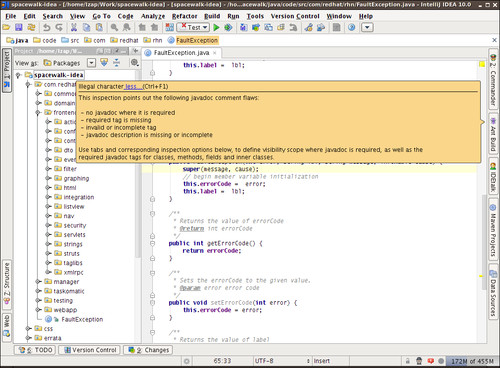Click the Save All disk icon
This screenshot has height=368, width=500.
coord(19,27)
